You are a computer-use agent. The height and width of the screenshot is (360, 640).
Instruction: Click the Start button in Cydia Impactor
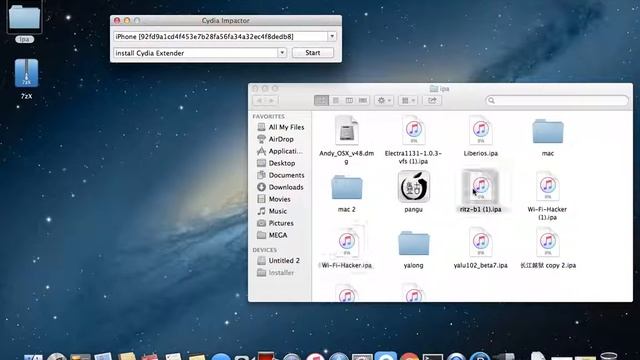[313, 53]
